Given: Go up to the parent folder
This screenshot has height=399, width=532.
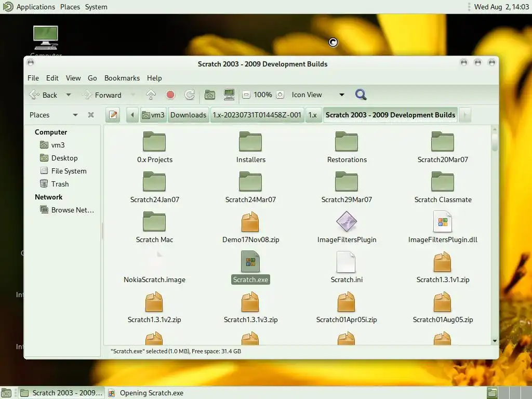Looking at the screenshot, I should click(151, 95).
